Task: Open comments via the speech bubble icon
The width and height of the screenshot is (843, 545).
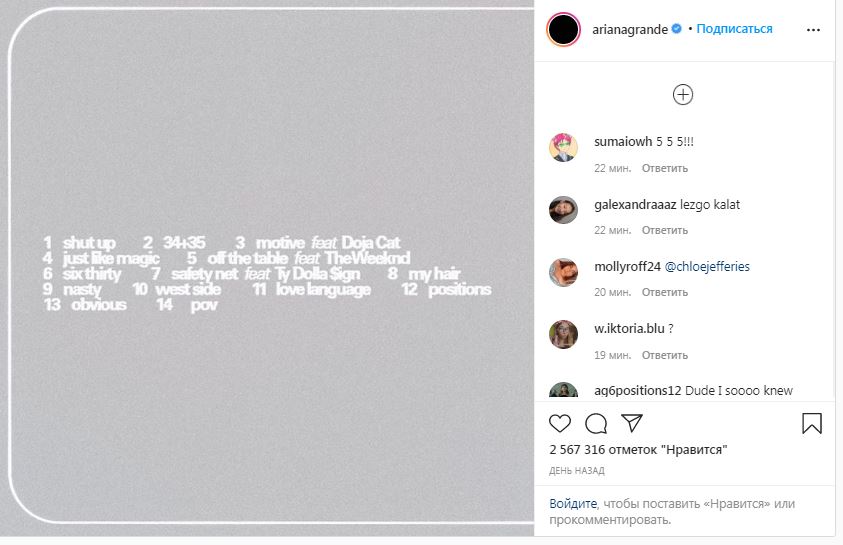Action: (596, 423)
